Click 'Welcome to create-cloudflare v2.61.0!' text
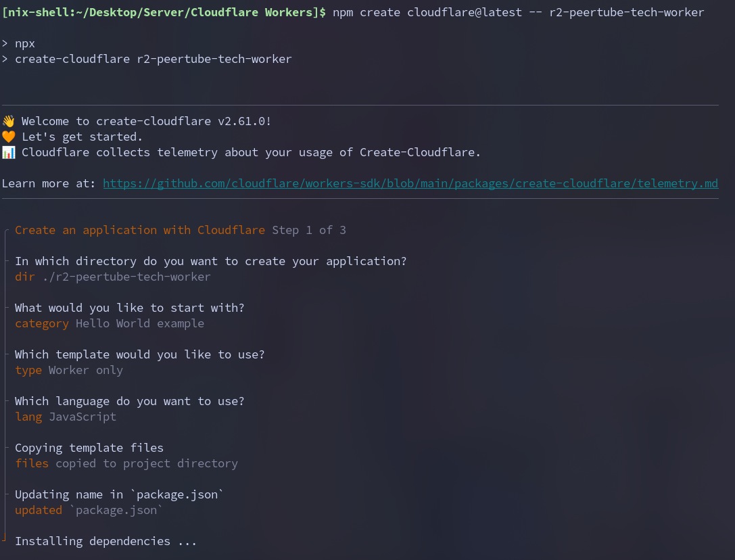 point(146,121)
